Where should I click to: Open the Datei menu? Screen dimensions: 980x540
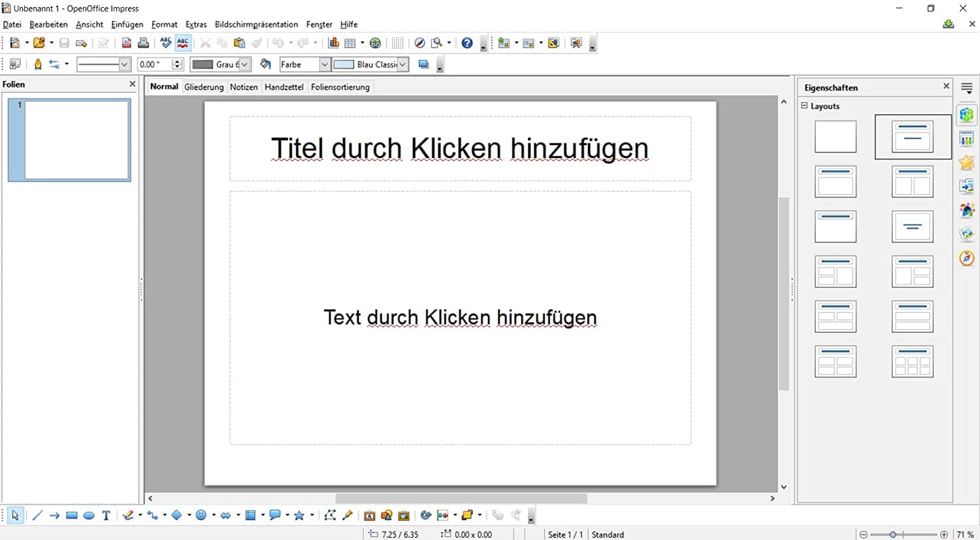tap(12, 24)
